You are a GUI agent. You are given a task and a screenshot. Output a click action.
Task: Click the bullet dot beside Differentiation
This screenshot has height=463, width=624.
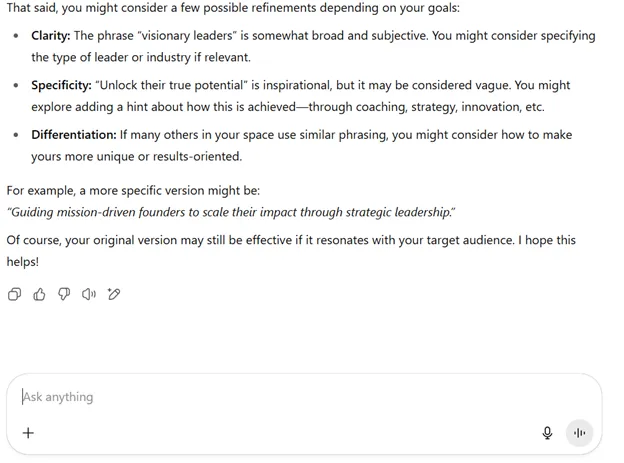[x=16, y=135]
